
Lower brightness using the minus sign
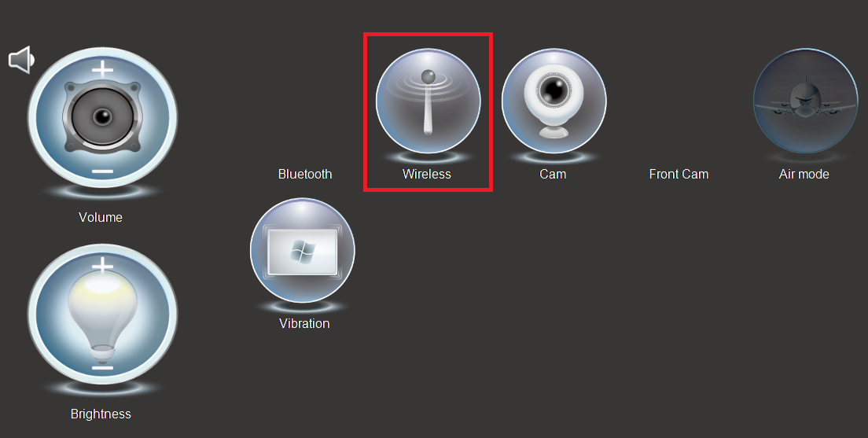(x=102, y=368)
